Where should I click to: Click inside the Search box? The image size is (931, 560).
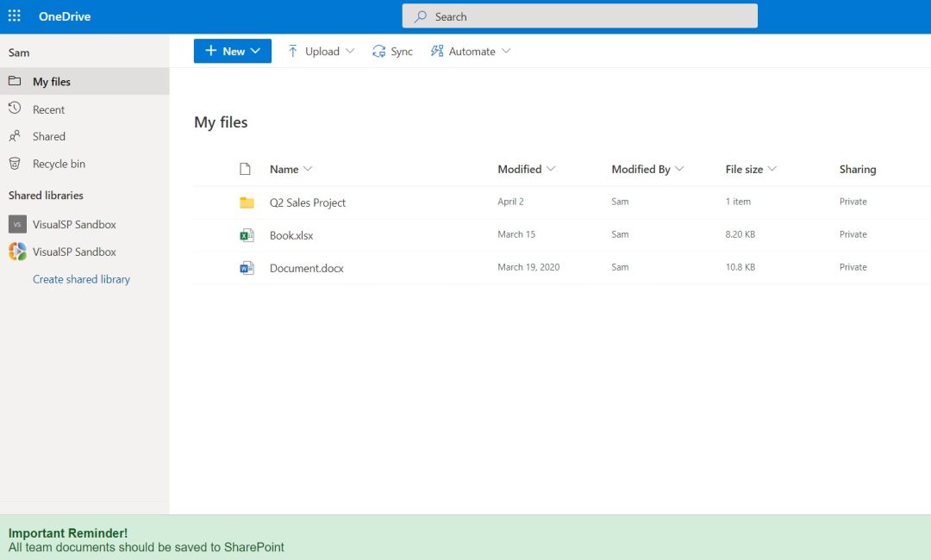point(579,16)
